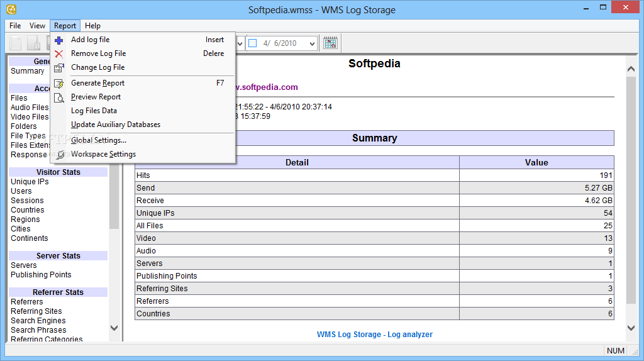The height and width of the screenshot is (361, 644).
Task: Click the Visitor Stats section header
Action: 58,172
